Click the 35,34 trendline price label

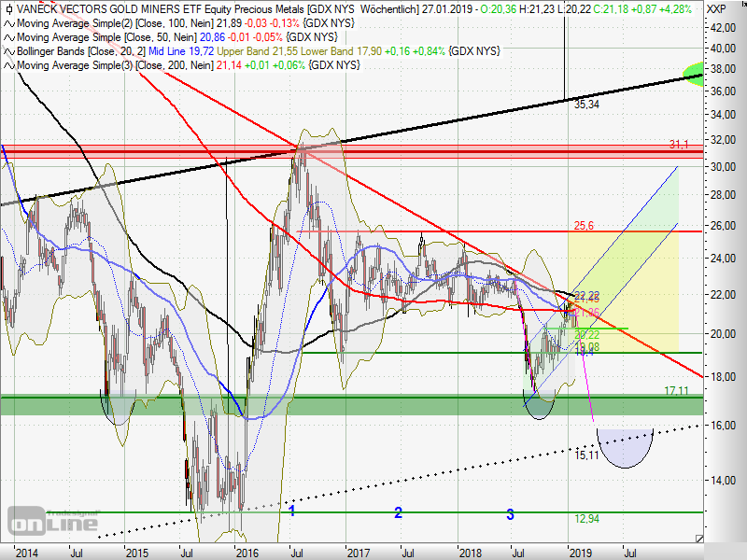586,105
